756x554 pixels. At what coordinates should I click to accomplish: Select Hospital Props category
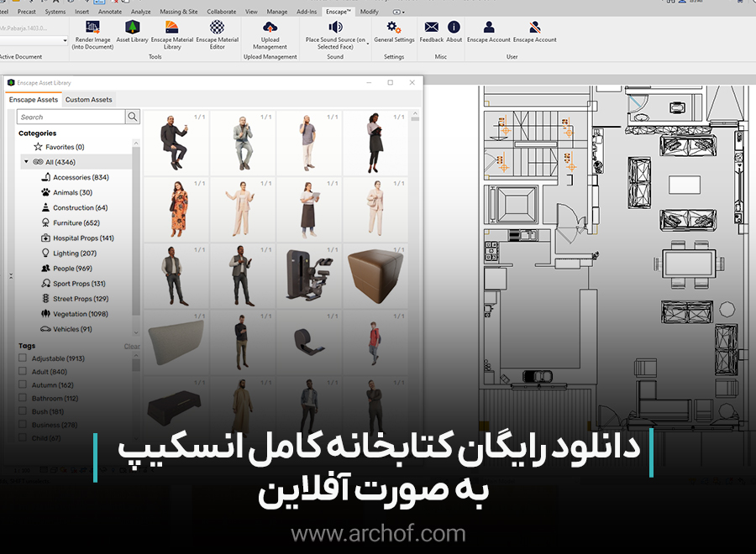77,238
